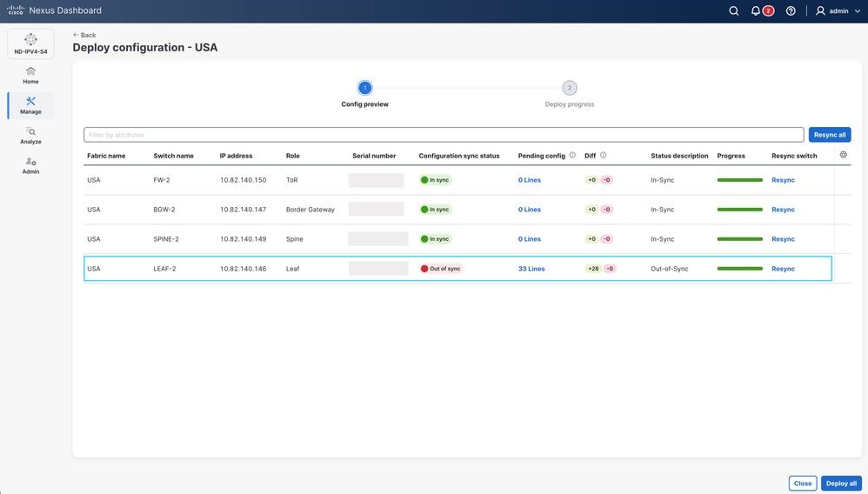Click the Back link

click(84, 35)
